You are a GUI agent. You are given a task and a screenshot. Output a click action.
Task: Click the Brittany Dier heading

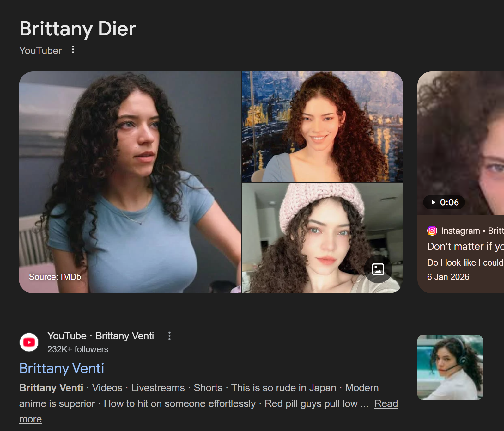click(x=78, y=29)
